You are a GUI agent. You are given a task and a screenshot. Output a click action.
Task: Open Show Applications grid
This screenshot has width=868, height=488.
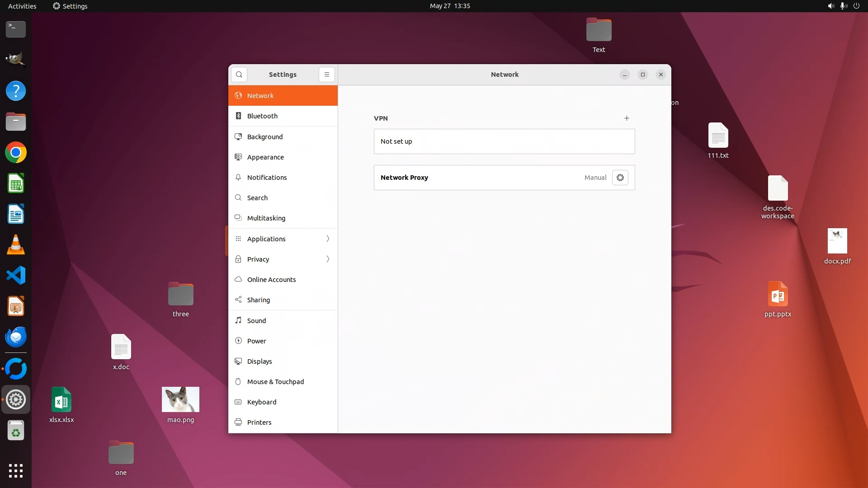click(x=16, y=471)
